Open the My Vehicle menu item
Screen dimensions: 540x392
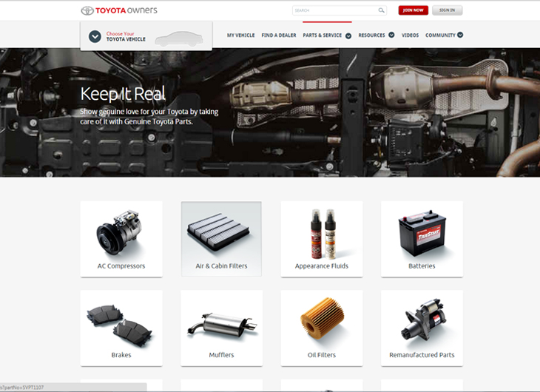tap(240, 36)
